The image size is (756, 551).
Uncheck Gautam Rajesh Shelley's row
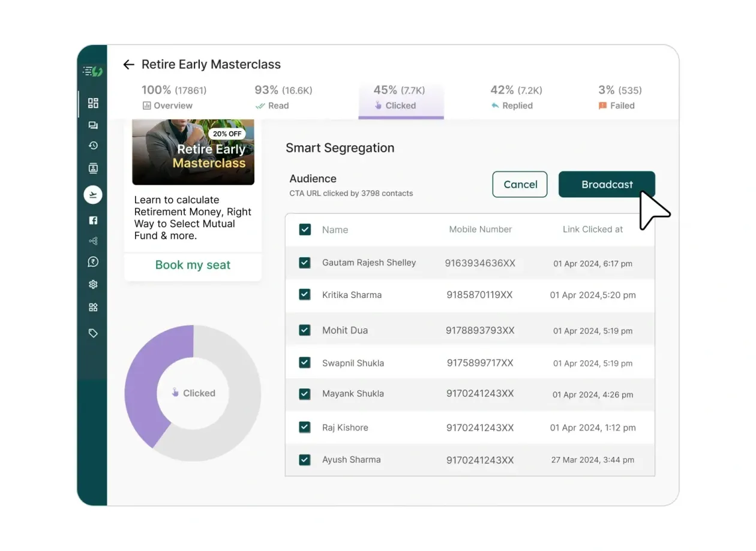(x=305, y=263)
